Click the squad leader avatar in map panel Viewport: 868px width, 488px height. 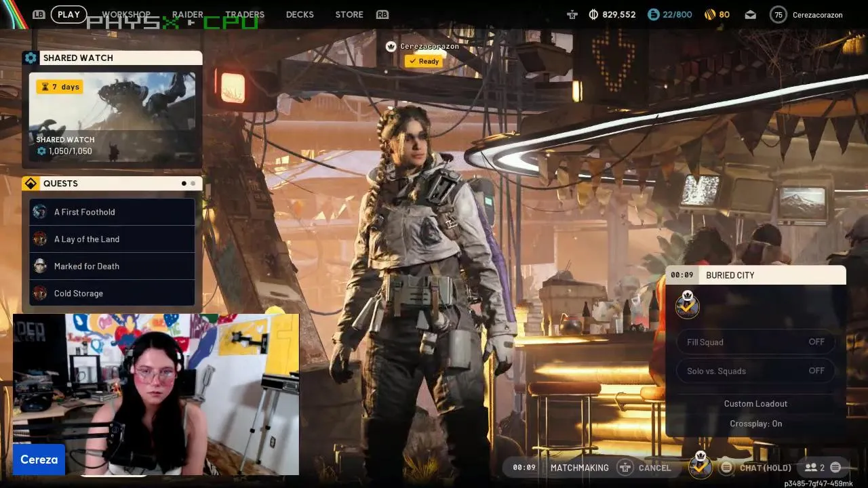[688, 305]
